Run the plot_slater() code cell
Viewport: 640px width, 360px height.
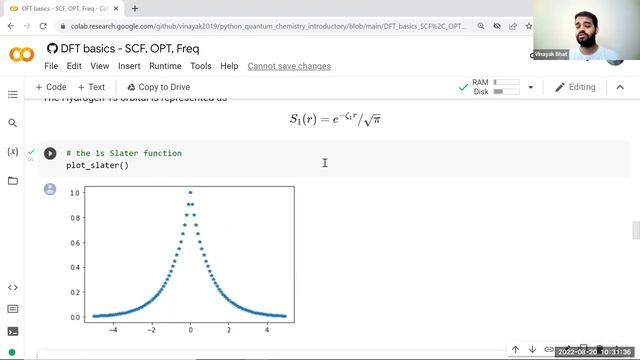50,153
